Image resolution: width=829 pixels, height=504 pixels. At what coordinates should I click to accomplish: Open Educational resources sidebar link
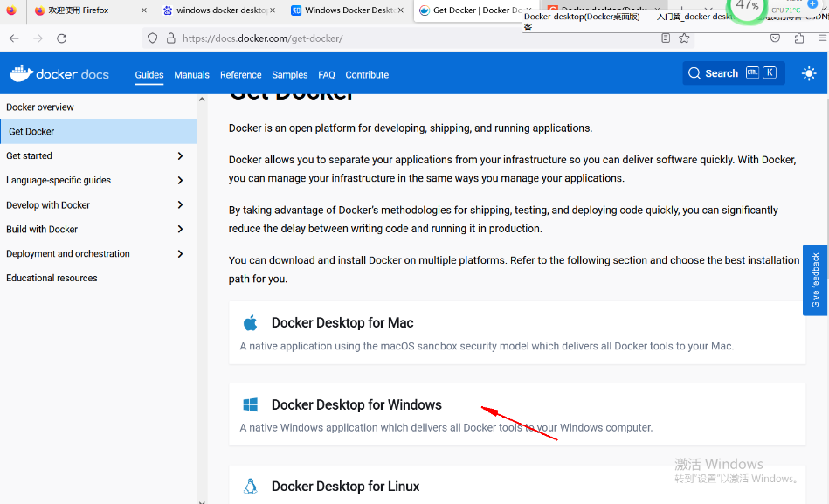point(52,278)
